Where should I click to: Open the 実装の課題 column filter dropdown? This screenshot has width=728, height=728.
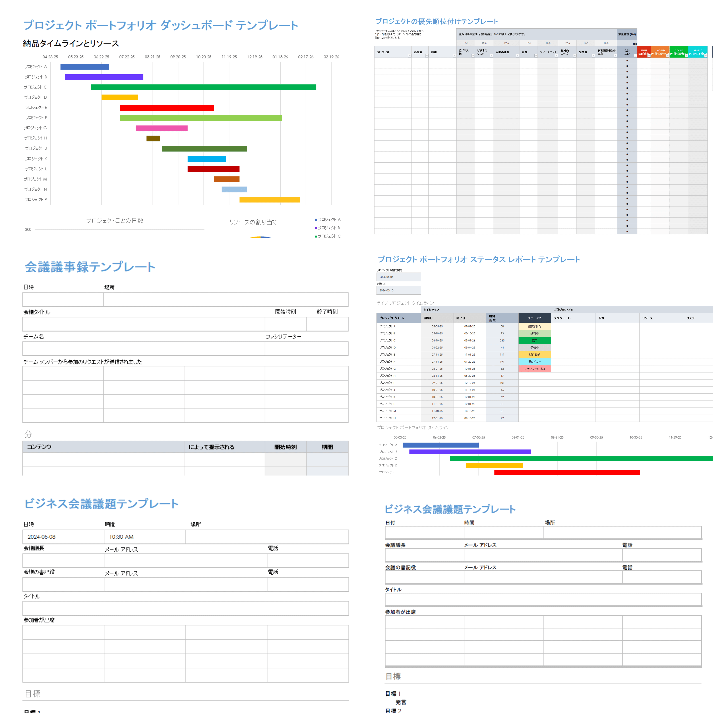coord(517,56)
